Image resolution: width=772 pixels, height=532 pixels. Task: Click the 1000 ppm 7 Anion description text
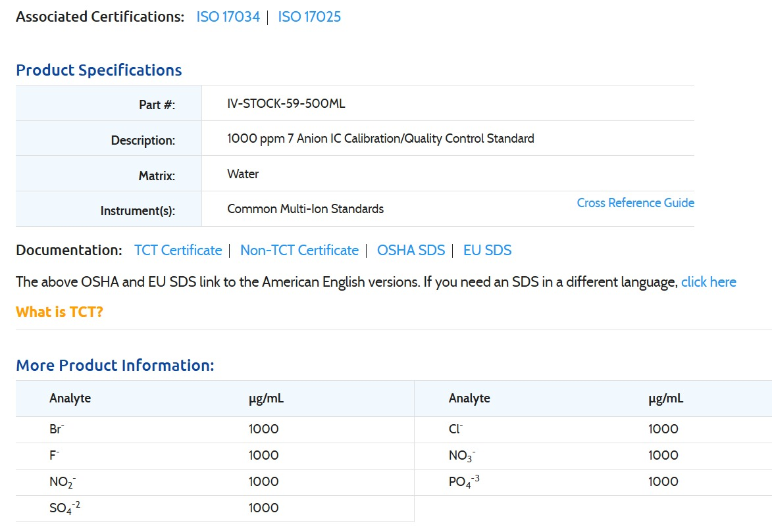[380, 139]
